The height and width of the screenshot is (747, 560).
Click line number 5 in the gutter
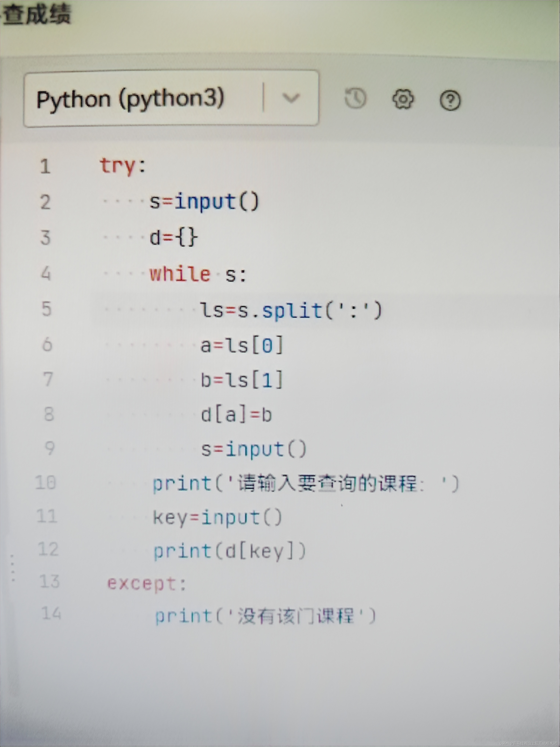tap(47, 309)
